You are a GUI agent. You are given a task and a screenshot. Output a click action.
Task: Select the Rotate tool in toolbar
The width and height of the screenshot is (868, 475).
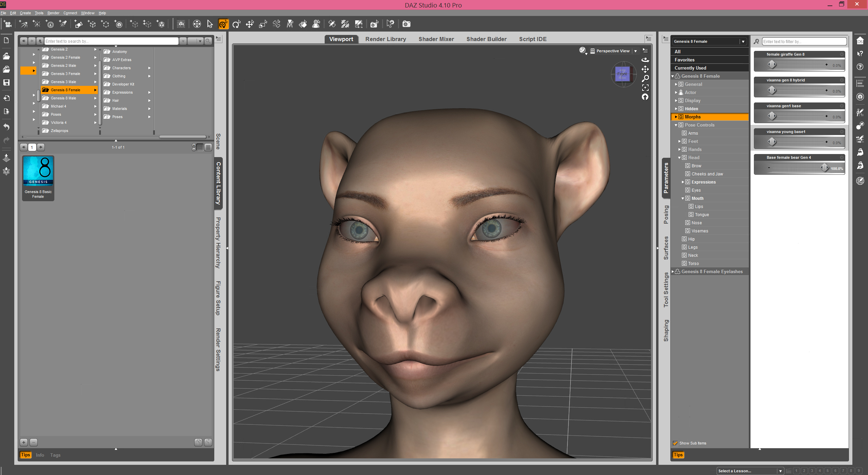click(x=236, y=24)
